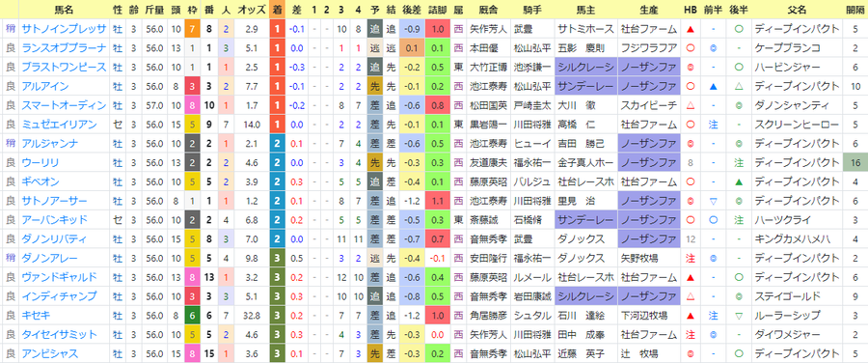Click horse name インディチャンプ
Image resolution: width=868 pixels, height=363 pixels.
tap(59, 296)
